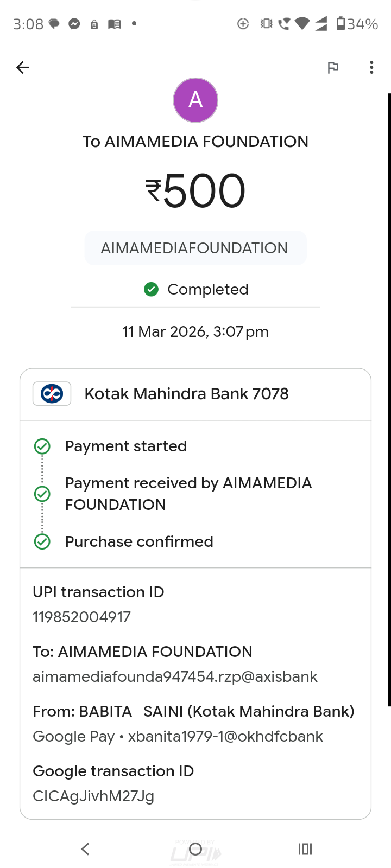Tap green Completed status checkmark
The width and height of the screenshot is (391, 868).
click(x=151, y=290)
